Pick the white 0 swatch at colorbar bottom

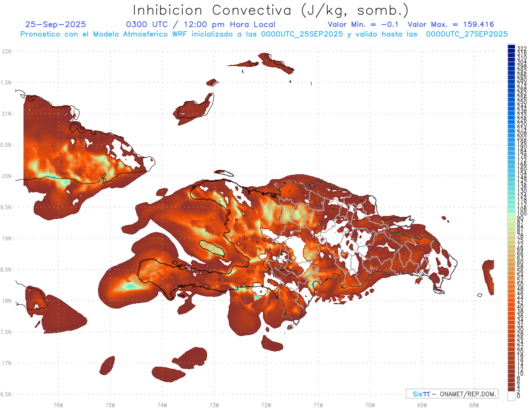tap(511, 396)
